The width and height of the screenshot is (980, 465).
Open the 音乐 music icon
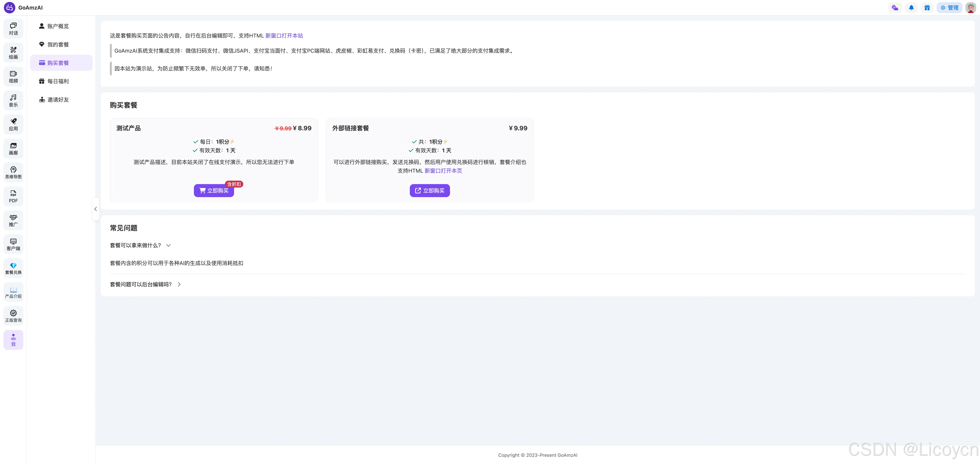tap(13, 100)
